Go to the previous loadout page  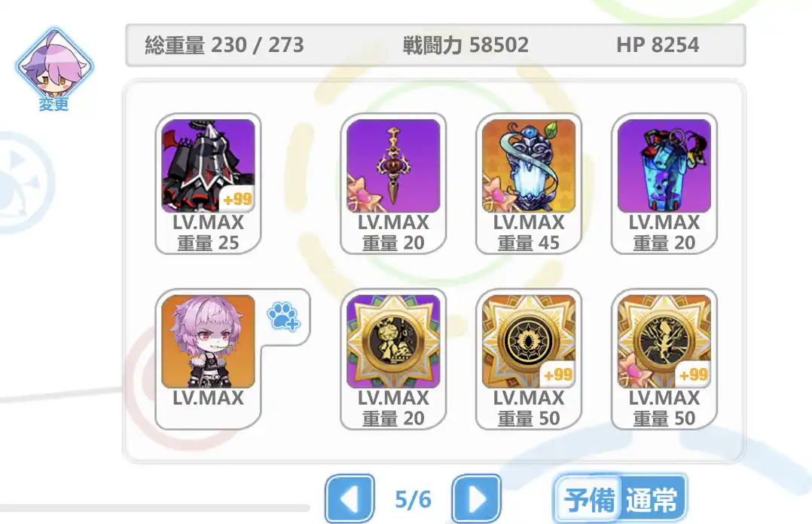coord(350,499)
